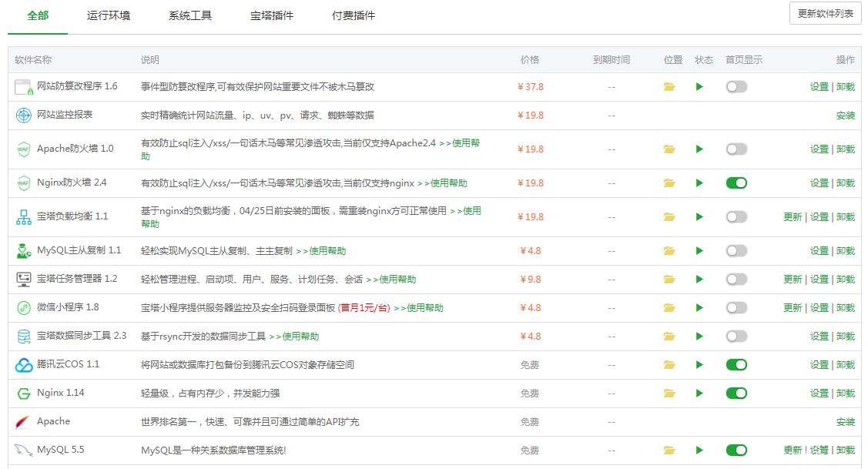Open 使用帮助 link for MySQL主从复制
The width and height of the screenshot is (868, 469).
(321, 251)
